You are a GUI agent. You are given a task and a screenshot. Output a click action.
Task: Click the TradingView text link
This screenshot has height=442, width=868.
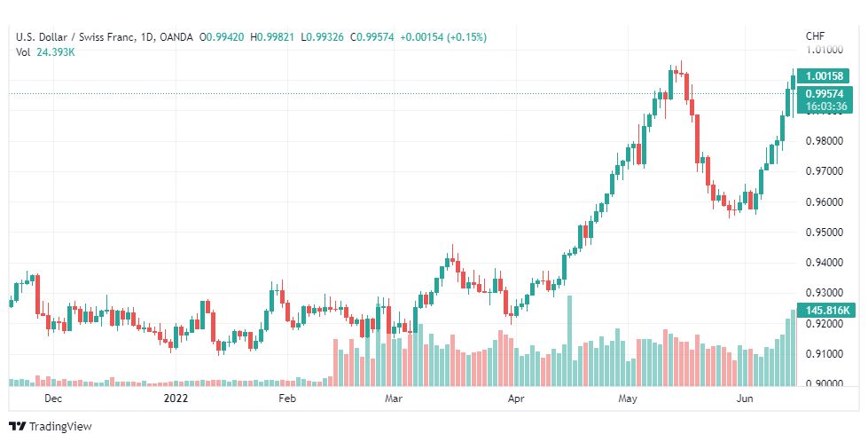point(60,427)
